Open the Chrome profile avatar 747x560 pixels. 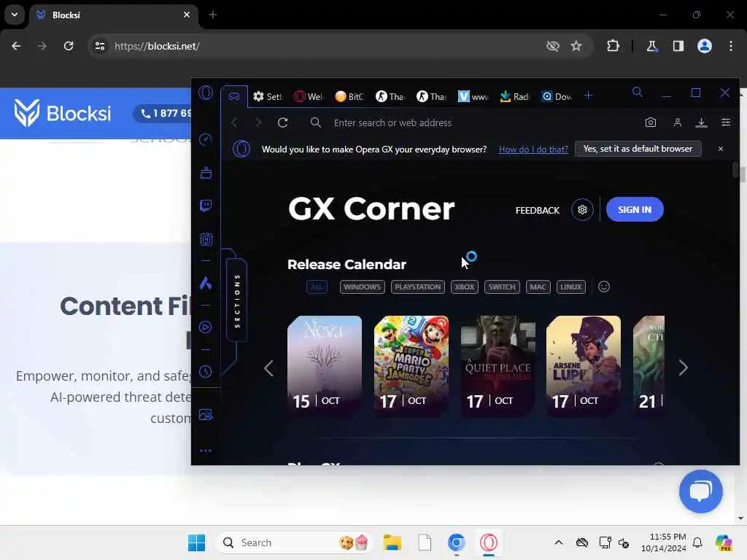tap(704, 46)
